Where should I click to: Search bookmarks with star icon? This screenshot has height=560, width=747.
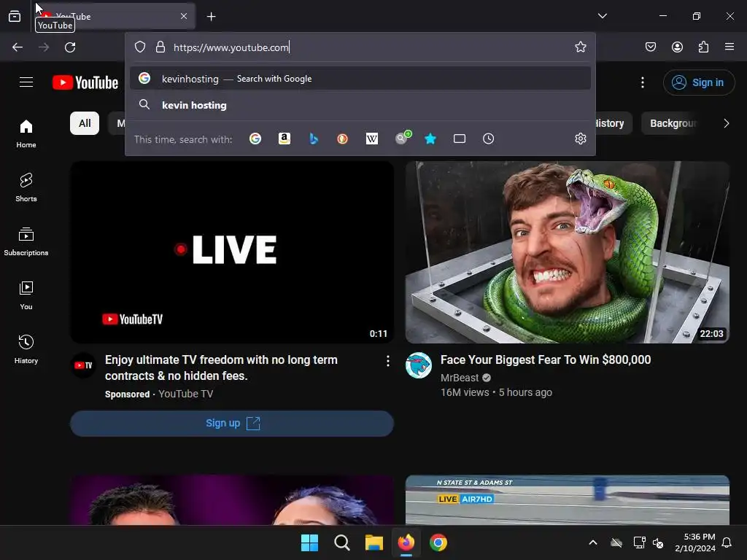pos(430,139)
